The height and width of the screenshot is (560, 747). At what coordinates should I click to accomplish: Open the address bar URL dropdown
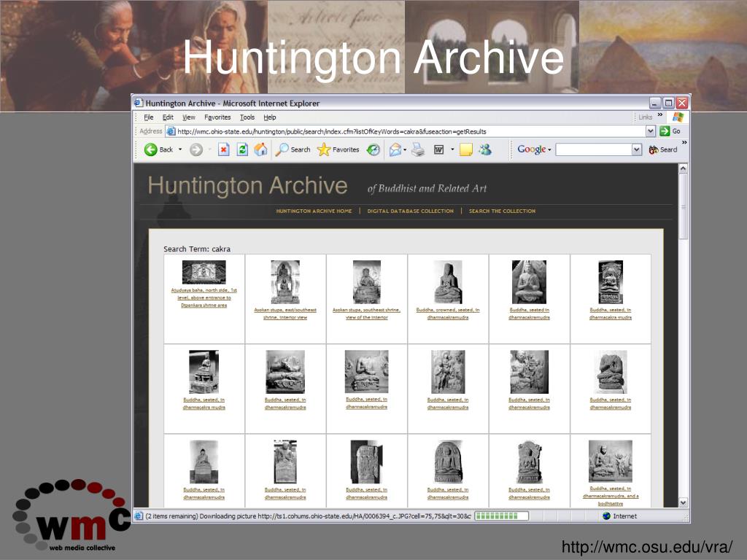point(650,131)
